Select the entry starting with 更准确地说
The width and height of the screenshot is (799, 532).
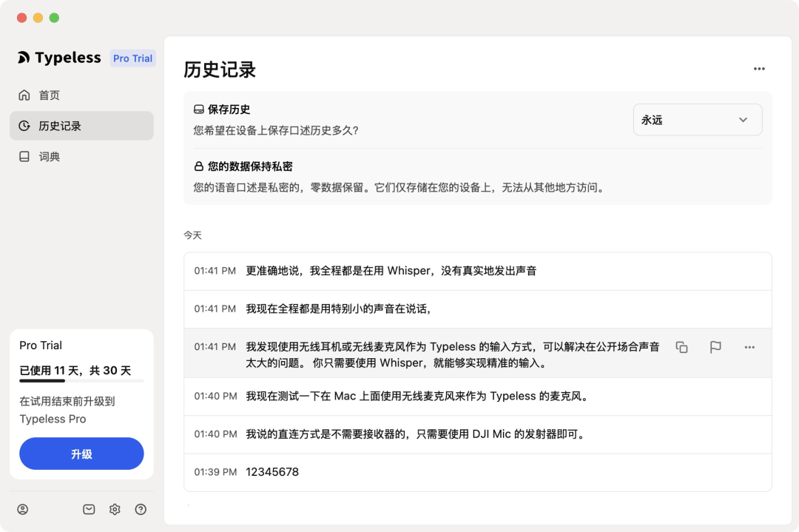478,271
